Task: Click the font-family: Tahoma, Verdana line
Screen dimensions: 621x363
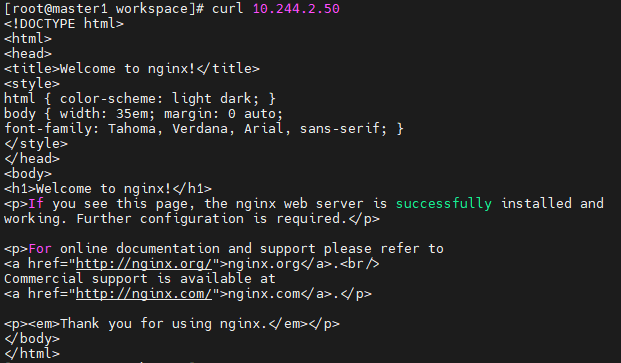Action: (x=204, y=129)
